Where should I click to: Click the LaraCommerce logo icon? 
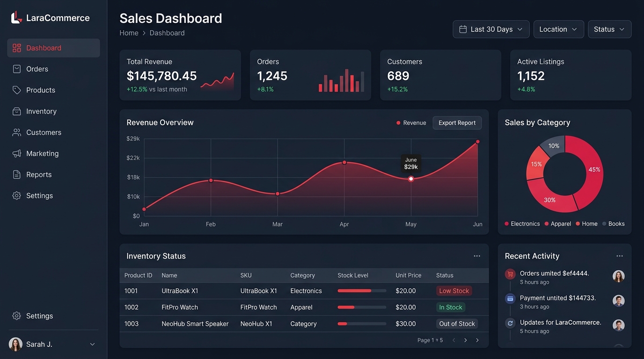click(x=16, y=18)
